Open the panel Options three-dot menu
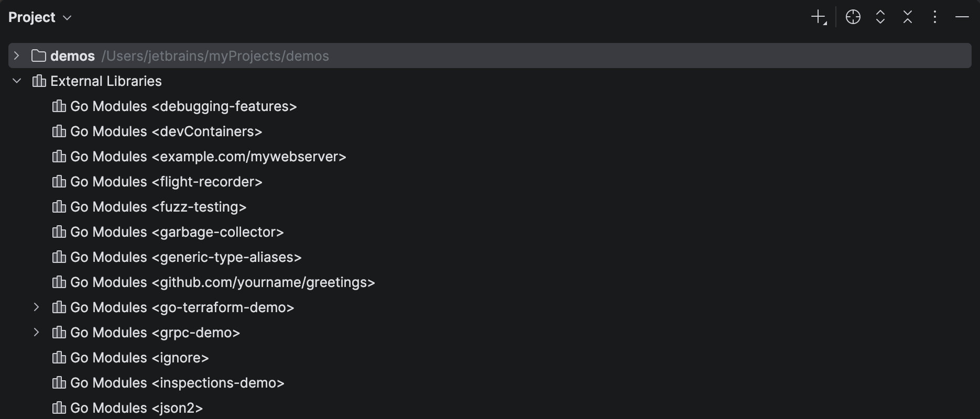The height and width of the screenshot is (419, 980). [935, 17]
